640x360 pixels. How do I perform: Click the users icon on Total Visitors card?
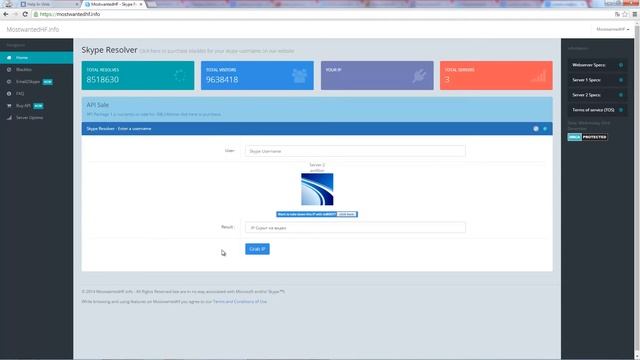(x=299, y=76)
